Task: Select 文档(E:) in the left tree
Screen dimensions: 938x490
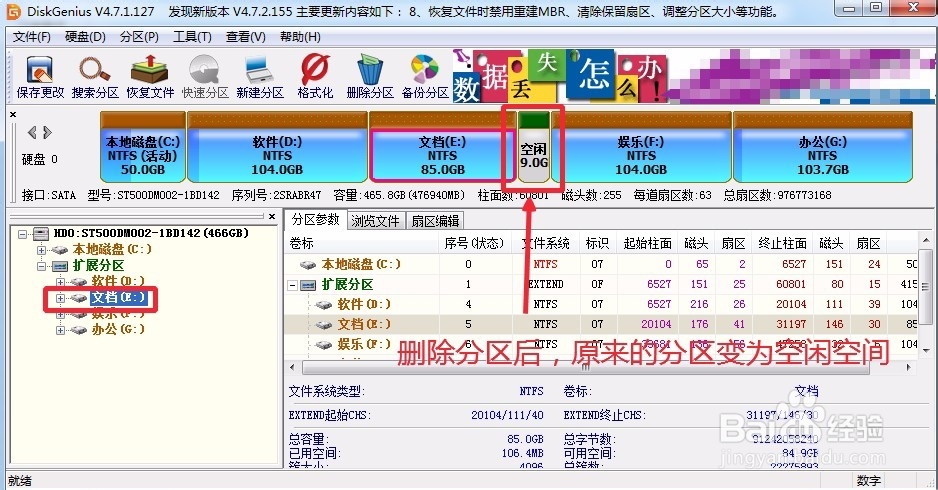Action: point(118,297)
